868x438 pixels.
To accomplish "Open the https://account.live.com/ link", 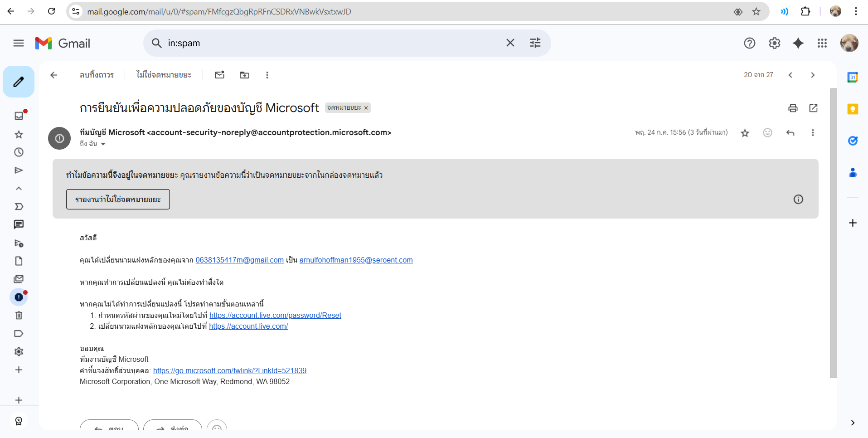I will click(x=248, y=326).
